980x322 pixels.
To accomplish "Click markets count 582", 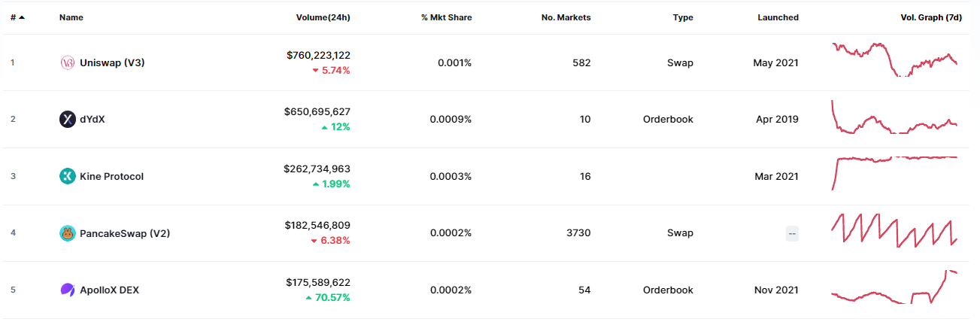I will pyautogui.click(x=582, y=62).
